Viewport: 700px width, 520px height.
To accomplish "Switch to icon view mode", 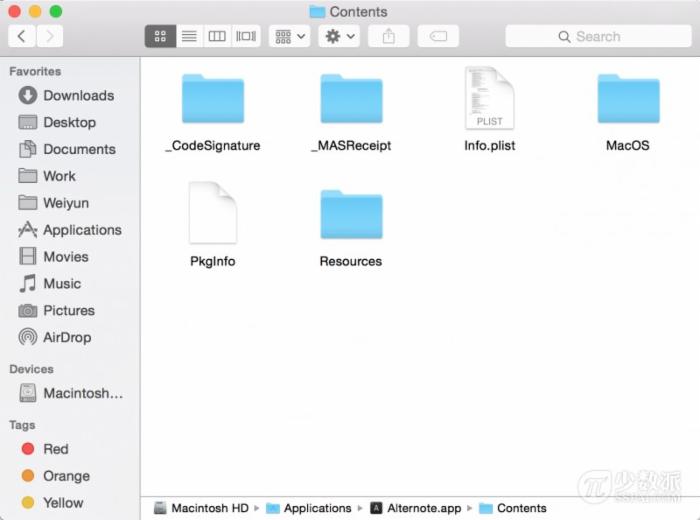I will pyautogui.click(x=160, y=36).
